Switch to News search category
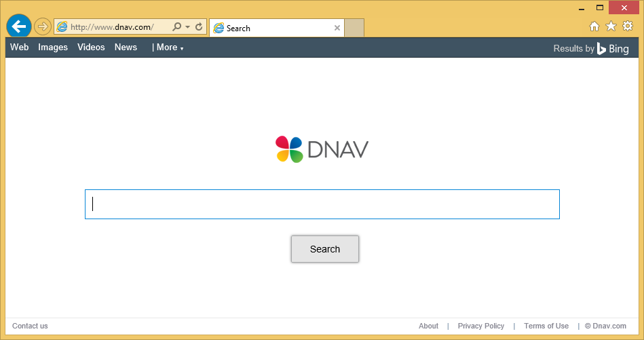644x340 pixels. [126, 48]
